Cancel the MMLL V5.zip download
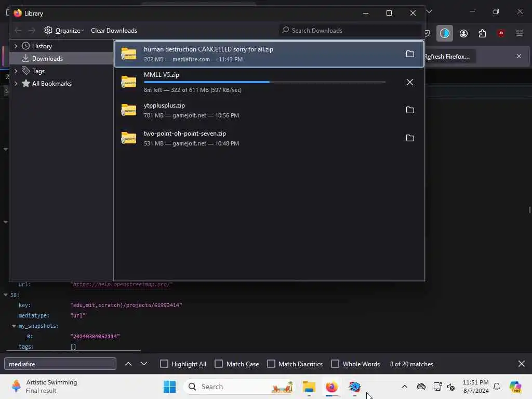 [x=410, y=82]
